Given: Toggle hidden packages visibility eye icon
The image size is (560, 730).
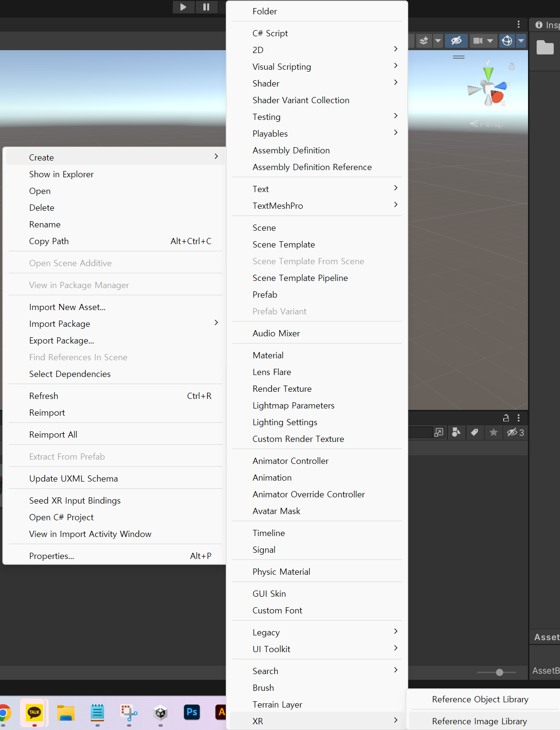Looking at the screenshot, I should click(516, 432).
